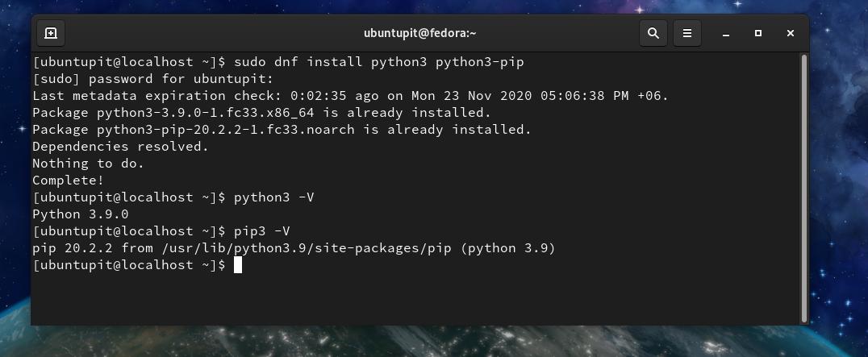Click the ubuntupit@fedora:~ window title
The width and height of the screenshot is (868, 357).
click(x=419, y=33)
